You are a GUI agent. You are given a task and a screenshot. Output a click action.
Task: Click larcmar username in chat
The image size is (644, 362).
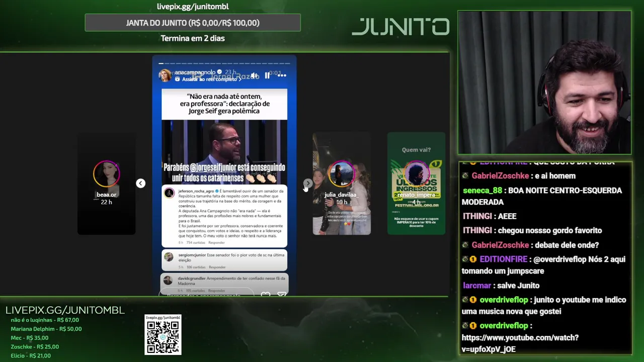[x=477, y=286]
